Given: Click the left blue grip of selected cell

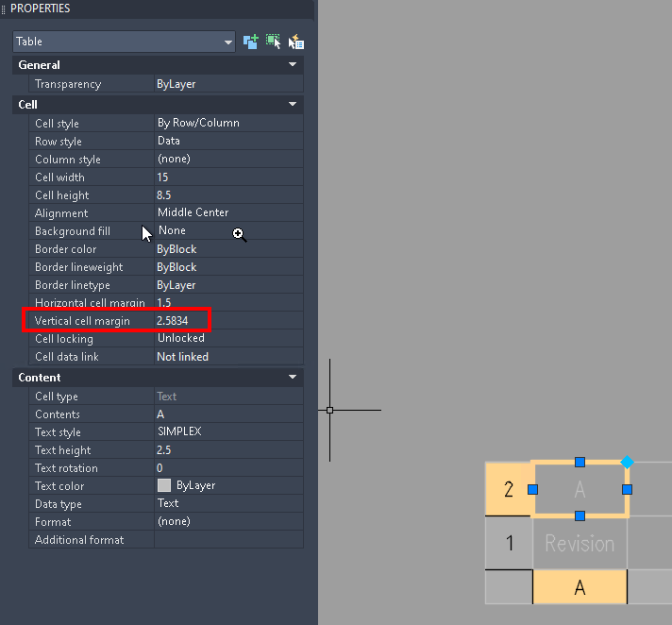Looking at the screenshot, I should point(532,490).
